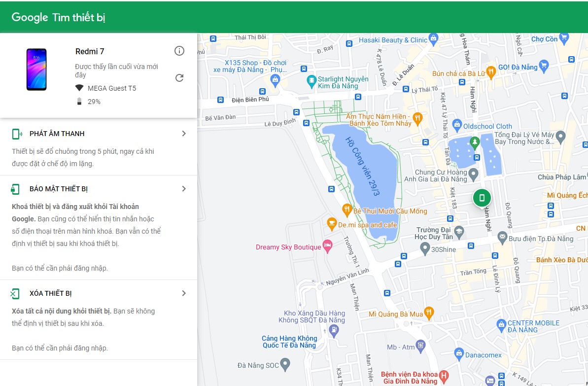The width and height of the screenshot is (588, 386).
Task: Click the 29% battery icon
Action: (x=79, y=101)
